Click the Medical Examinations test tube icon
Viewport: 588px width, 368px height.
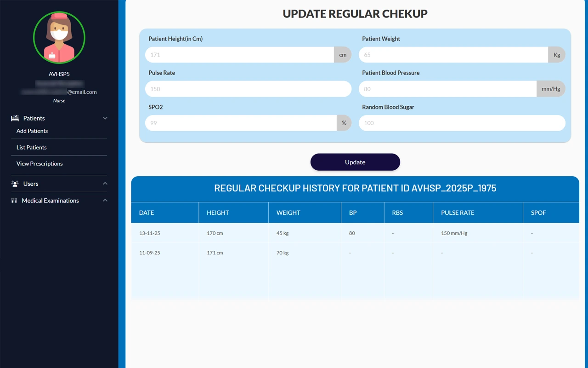[x=14, y=201]
